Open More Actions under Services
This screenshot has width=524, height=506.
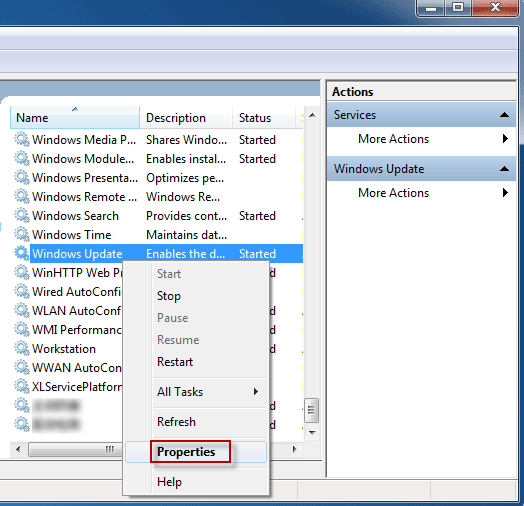(x=422, y=139)
